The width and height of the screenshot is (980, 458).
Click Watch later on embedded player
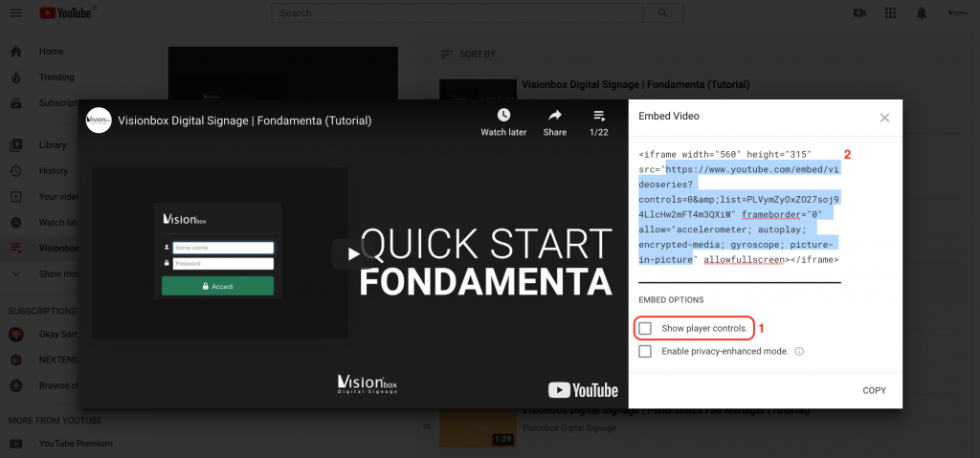tap(503, 122)
